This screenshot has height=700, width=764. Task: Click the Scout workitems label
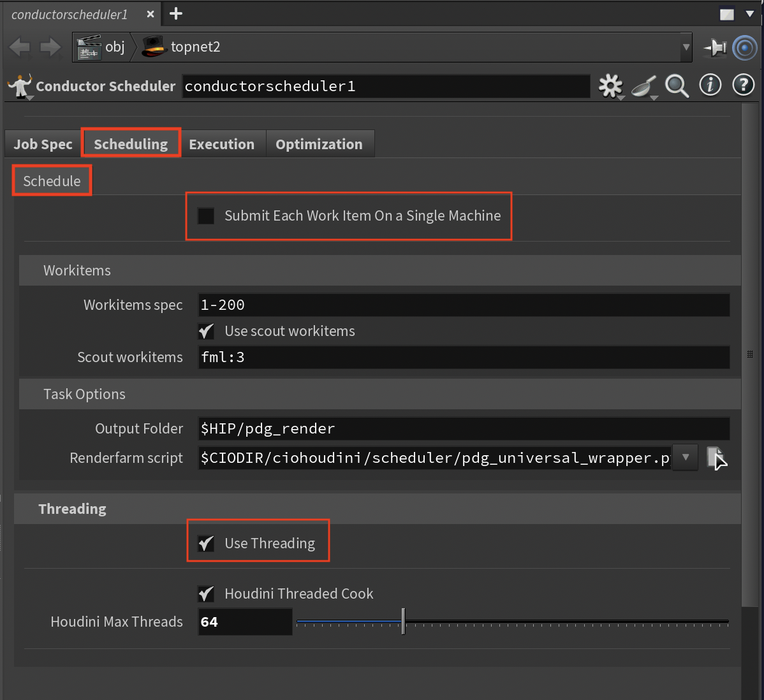(x=130, y=358)
